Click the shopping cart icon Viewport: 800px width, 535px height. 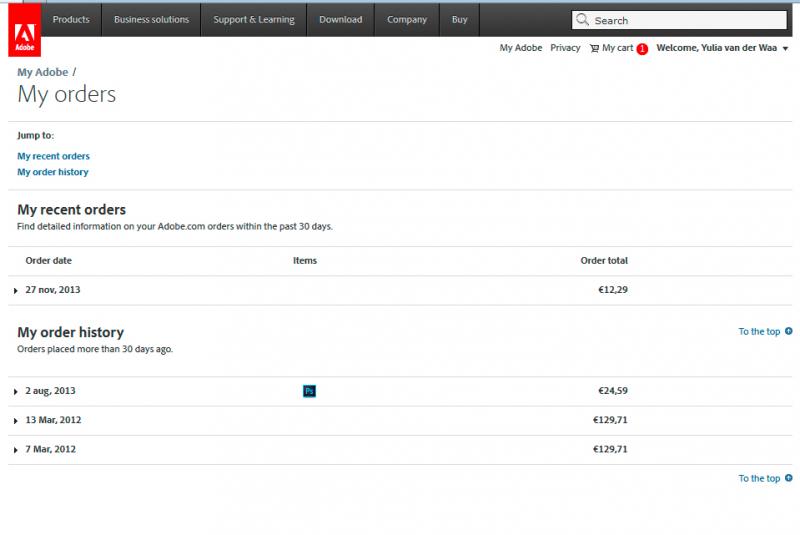(x=594, y=48)
